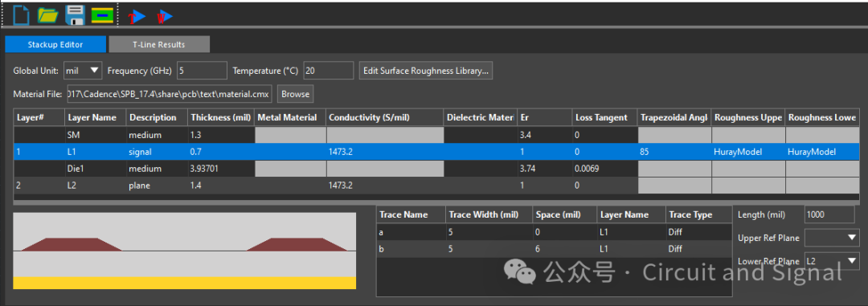Open the T-Line Results tab
Image resolution: width=868 pixels, height=306 pixels.
point(159,44)
